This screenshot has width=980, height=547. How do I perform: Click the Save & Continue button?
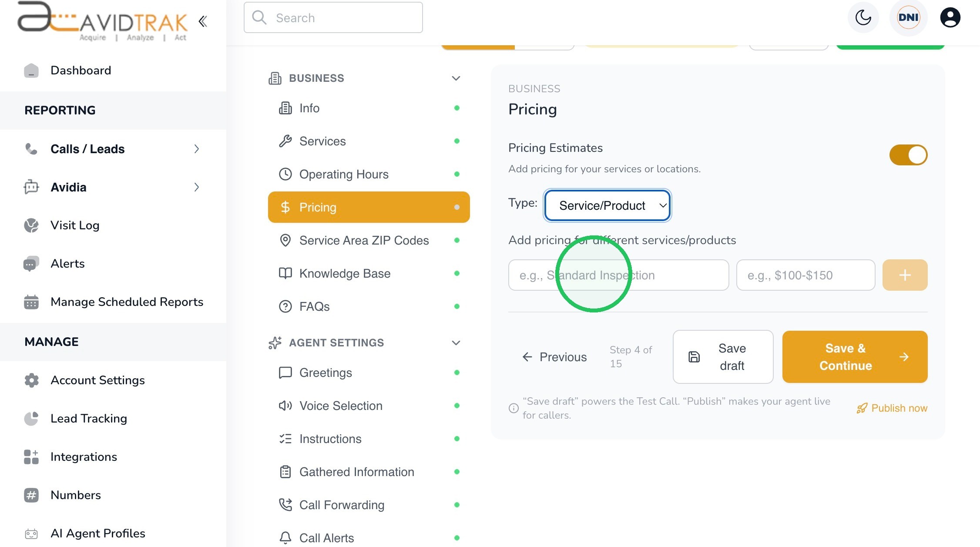855,357
